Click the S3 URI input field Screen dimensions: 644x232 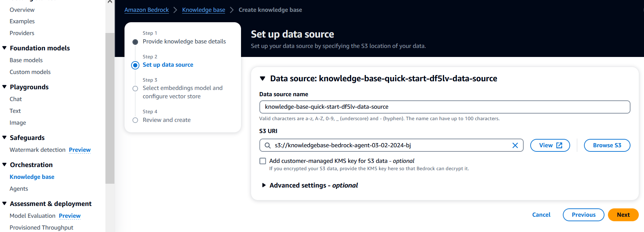click(x=391, y=146)
